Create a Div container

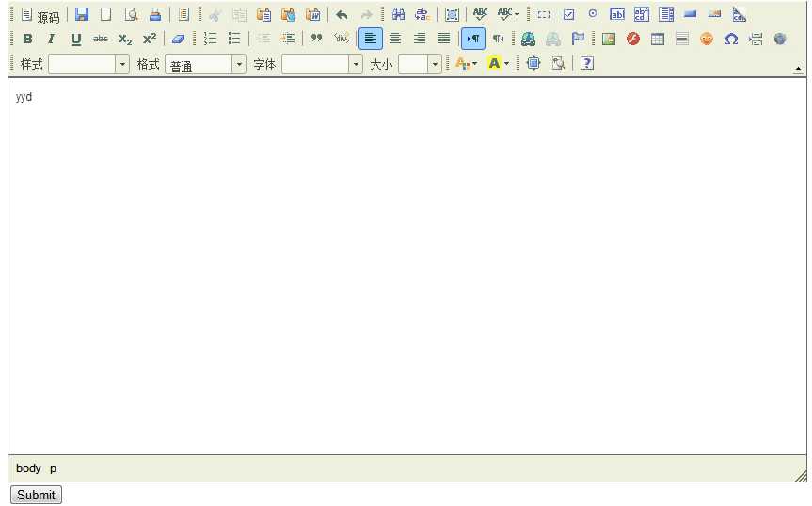[341, 39]
